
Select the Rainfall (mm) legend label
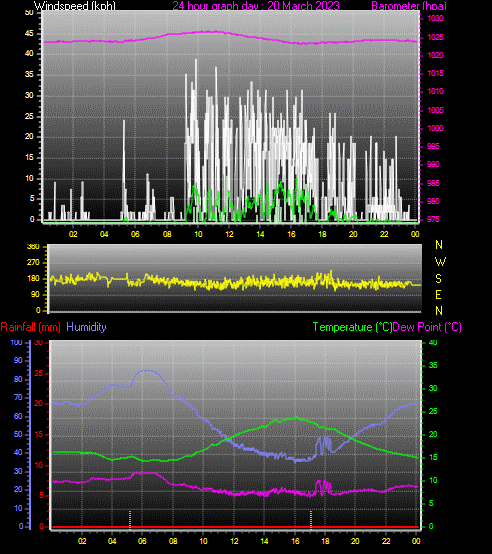pyautogui.click(x=30, y=327)
